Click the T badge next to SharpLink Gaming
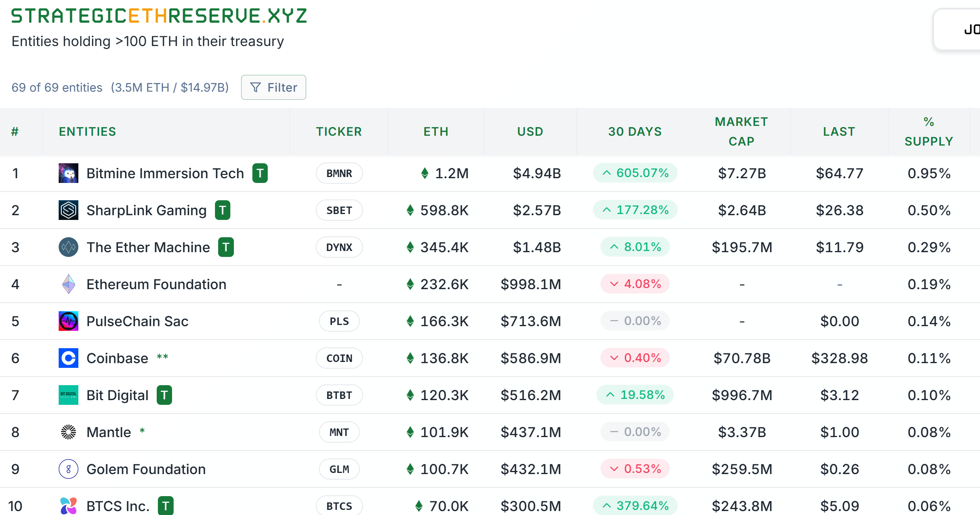Image resolution: width=980 pixels, height=515 pixels. 222,210
